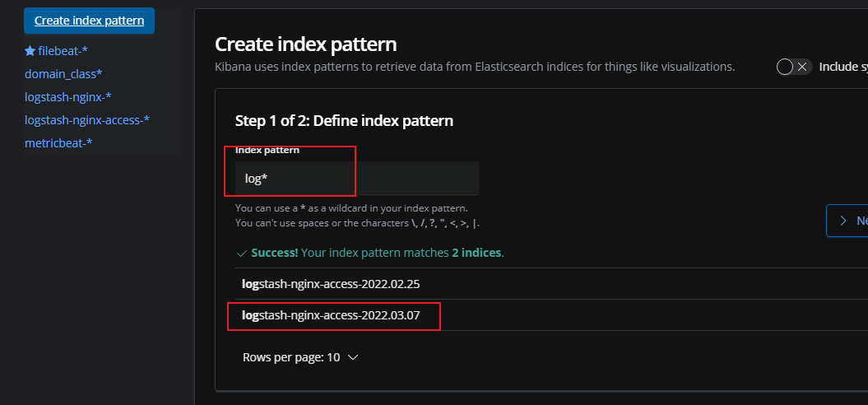Image resolution: width=868 pixels, height=405 pixels.
Task: Open the domain_class* index pattern
Action: 63,74
